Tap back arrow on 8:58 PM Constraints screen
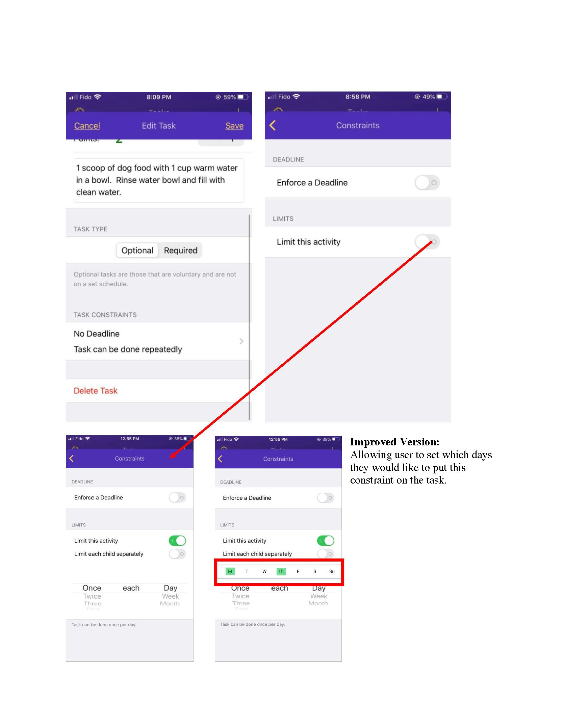The width and height of the screenshot is (563, 728). click(x=273, y=125)
